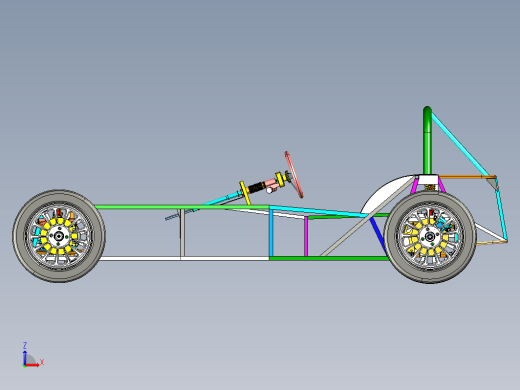520x390 pixels.
Task: Select the cyan diagonal roll hoop brace
Action: [460, 145]
